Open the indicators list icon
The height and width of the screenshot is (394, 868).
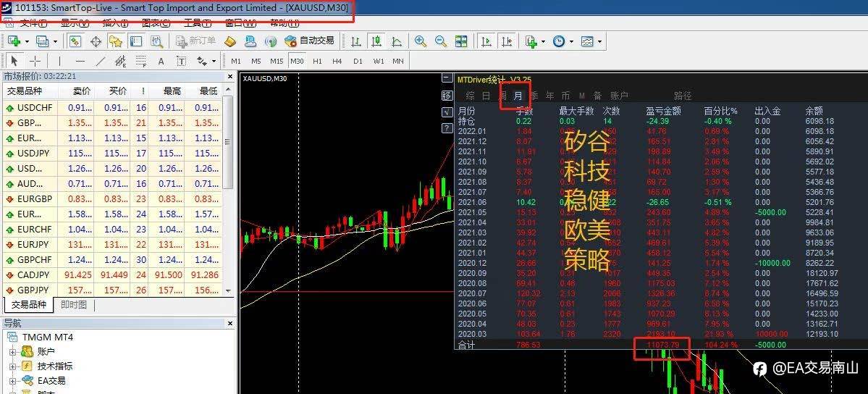tap(532, 41)
